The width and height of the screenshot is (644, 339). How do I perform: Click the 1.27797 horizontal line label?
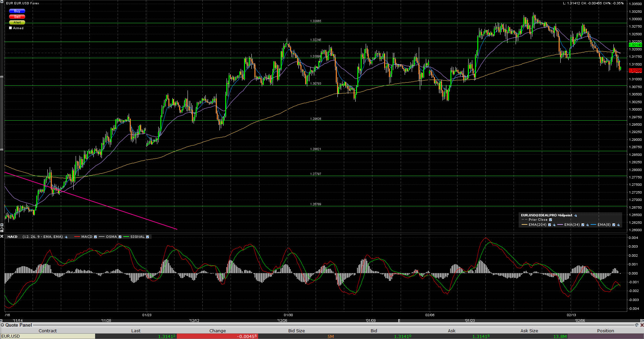316,174
